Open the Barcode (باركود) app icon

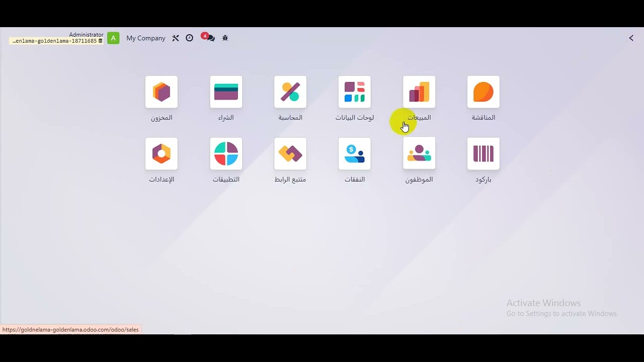[484, 154]
